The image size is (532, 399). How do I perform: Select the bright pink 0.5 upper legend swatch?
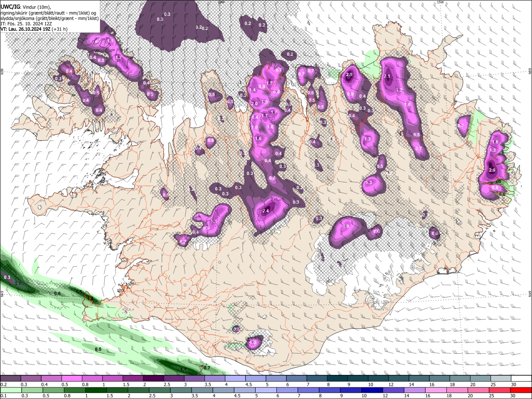click(x=71, y=379)
